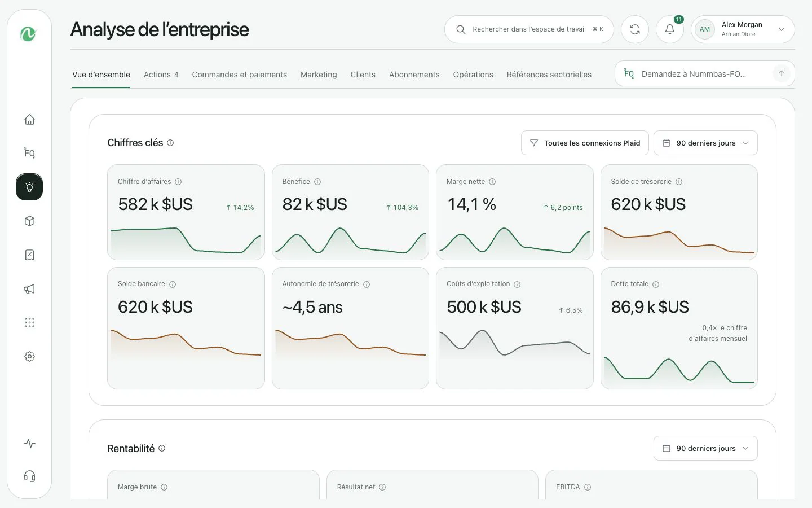Click info icon beside EBITDA
This screenshot has width=812, height=508.
588,487
